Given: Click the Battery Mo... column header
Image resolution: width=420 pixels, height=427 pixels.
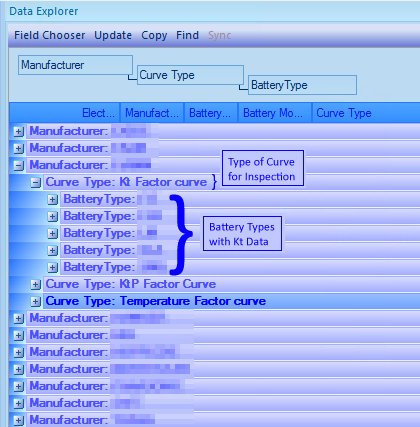Looking at the screenshot, I should pos(274,113).
